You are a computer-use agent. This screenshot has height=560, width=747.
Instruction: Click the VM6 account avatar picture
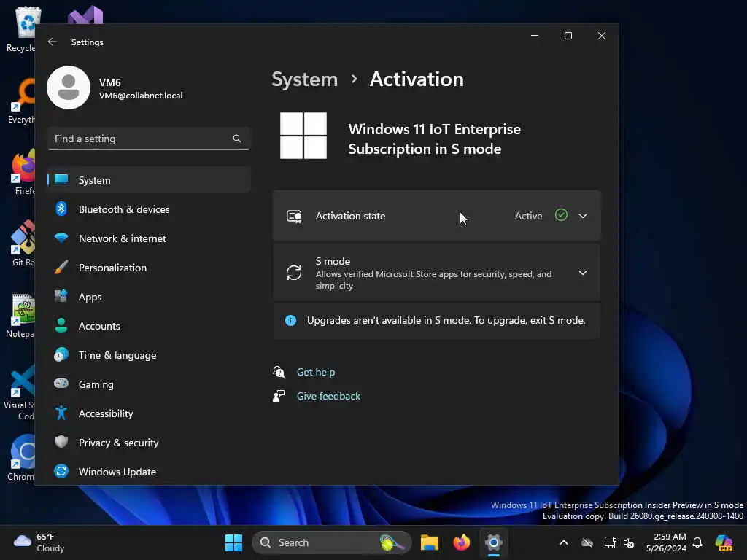(x=69, y=87)
